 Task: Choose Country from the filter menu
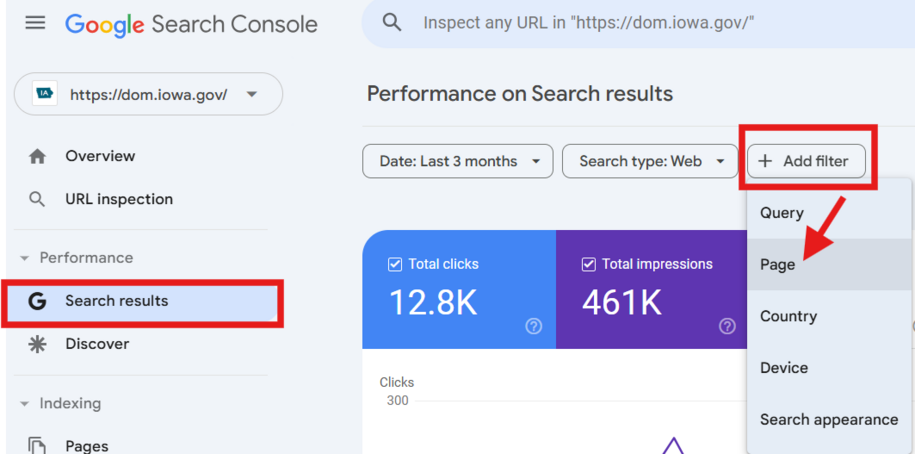(x=829, y=316)
